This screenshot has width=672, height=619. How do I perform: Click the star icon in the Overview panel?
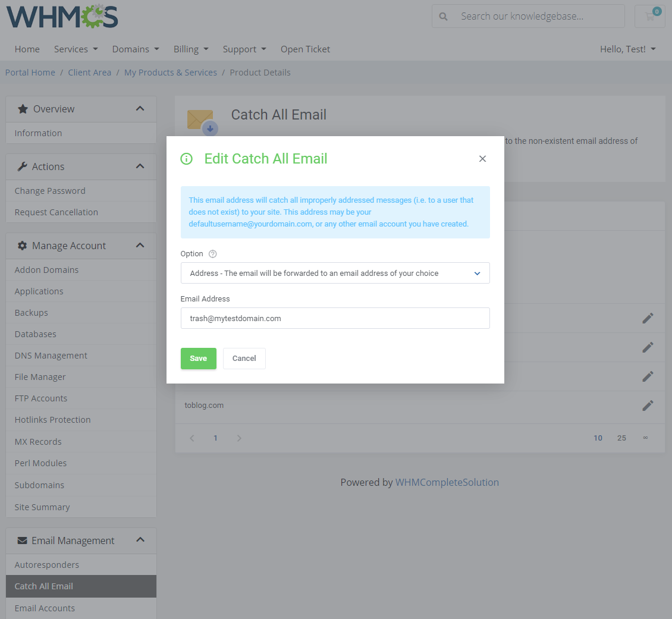click(22, 109)
